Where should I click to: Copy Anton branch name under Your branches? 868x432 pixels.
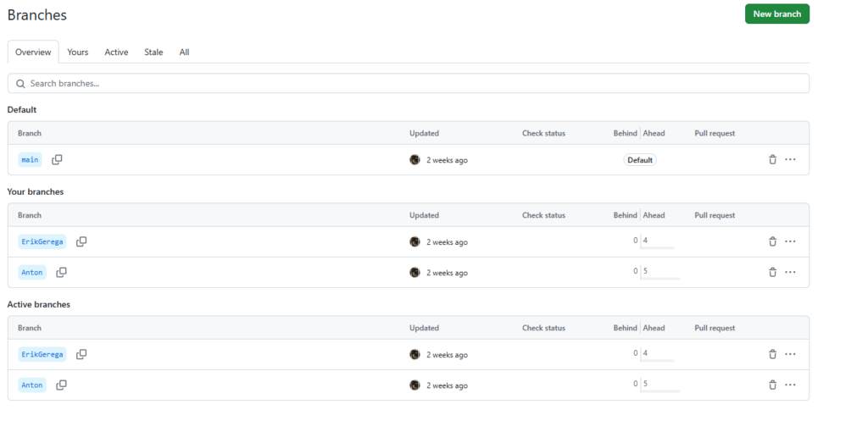(x=61, y=272)
